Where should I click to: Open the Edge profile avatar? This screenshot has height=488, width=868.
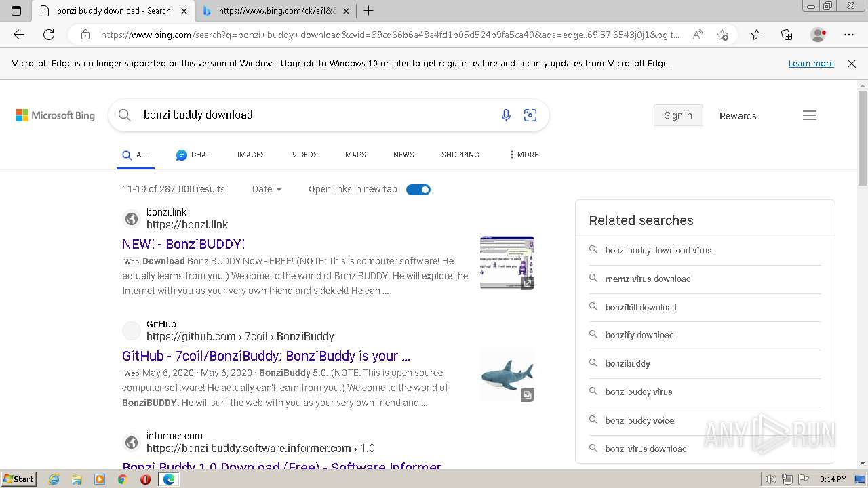(x=818, y=35)
